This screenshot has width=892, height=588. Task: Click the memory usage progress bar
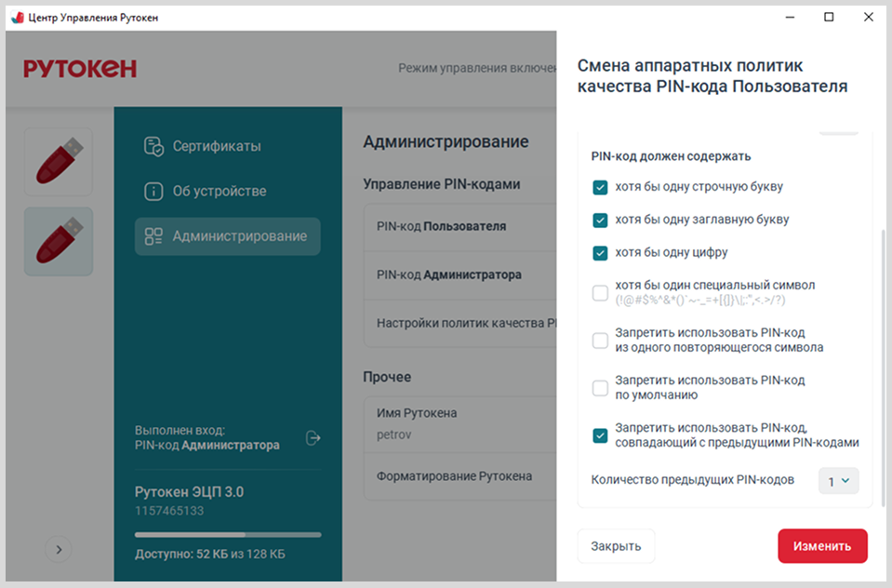tap(228, 535)
